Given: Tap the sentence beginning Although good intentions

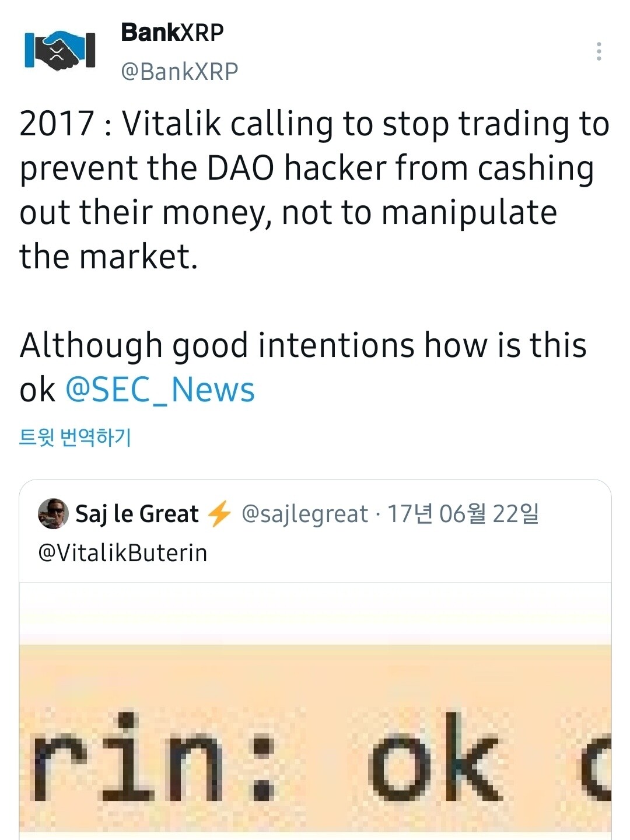Looking at the screenshot, I should 303,345.
